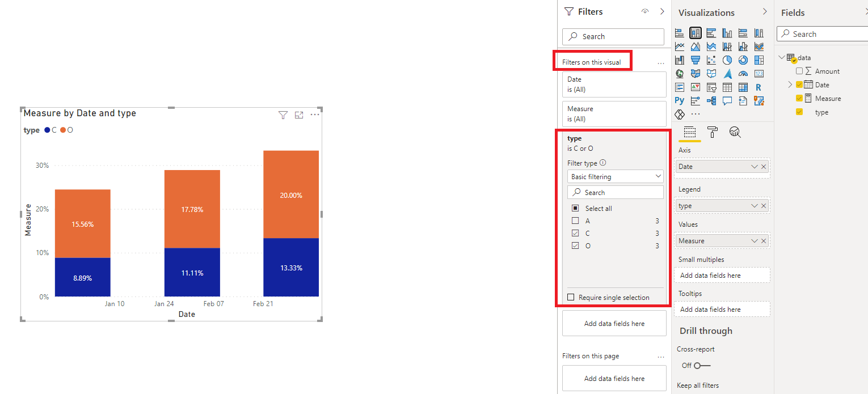This screenshot has height=394, width=868.
Task: Switch to the Fields well tab
Action: coord(689,133)
